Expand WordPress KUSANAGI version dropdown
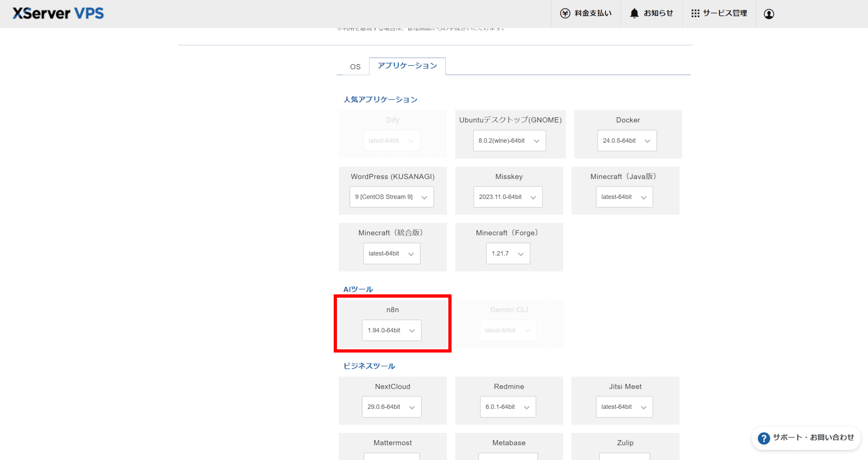Viewport: 868px width, 460px height. click(x=392, y=197)
